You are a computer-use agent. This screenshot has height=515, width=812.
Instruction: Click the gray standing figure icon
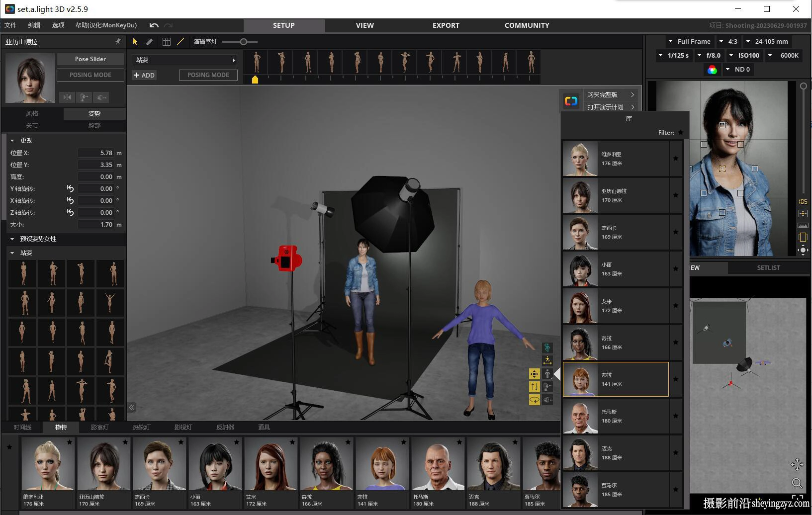547,374
